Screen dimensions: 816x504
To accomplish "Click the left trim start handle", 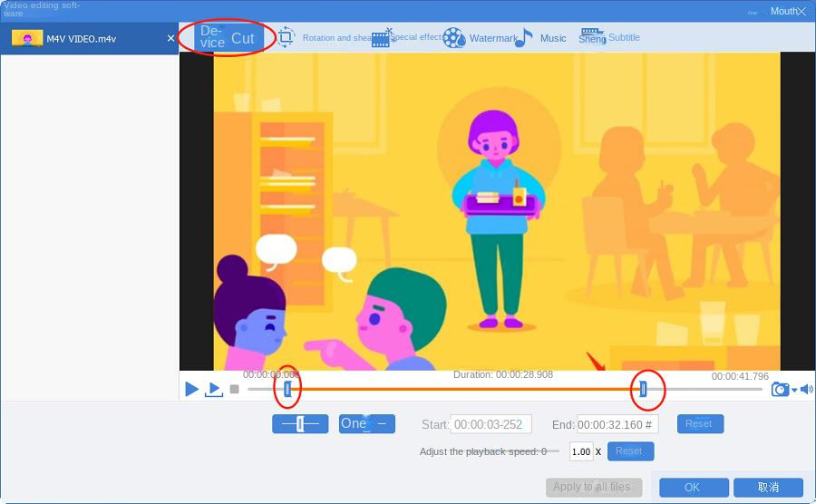I will coord(287,389).
